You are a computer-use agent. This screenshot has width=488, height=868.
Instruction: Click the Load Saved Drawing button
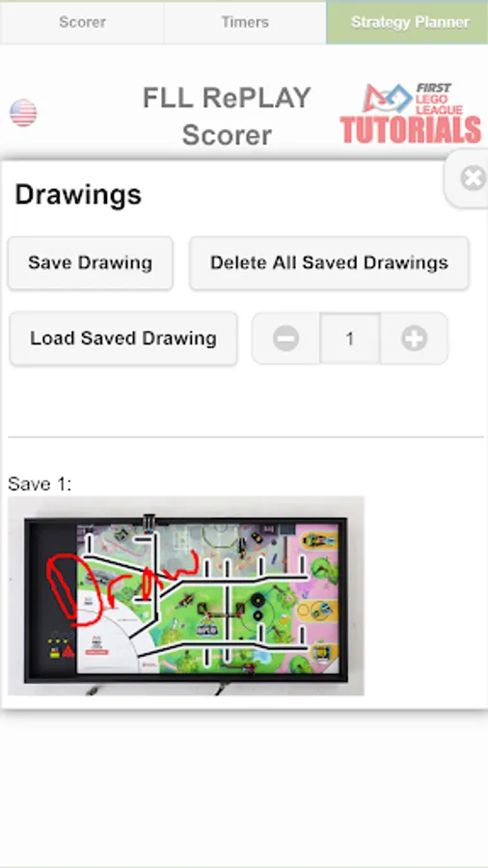pos(123,339)
